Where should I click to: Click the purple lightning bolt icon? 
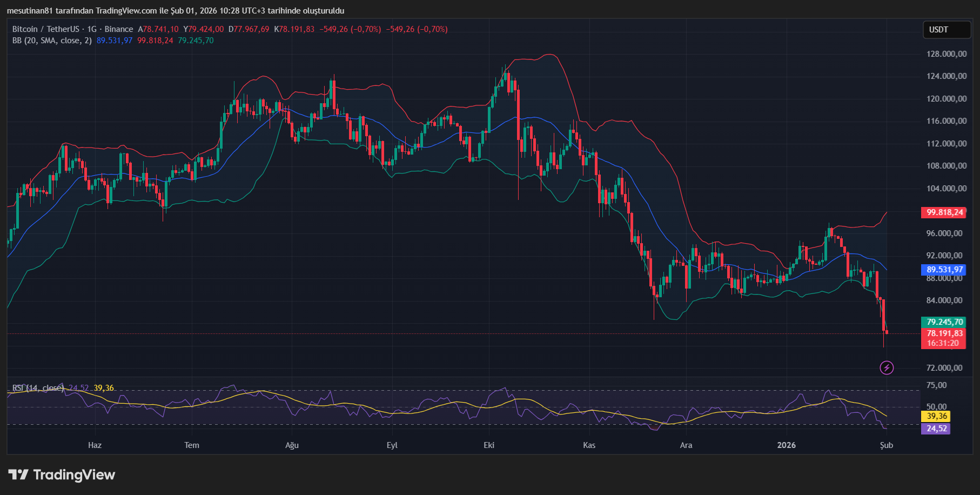[x=887, y=368]
